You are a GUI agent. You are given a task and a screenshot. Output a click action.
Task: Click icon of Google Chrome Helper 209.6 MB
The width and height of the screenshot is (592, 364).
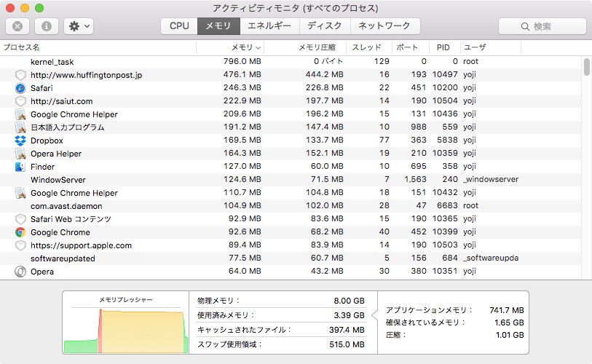click(20, 114)
